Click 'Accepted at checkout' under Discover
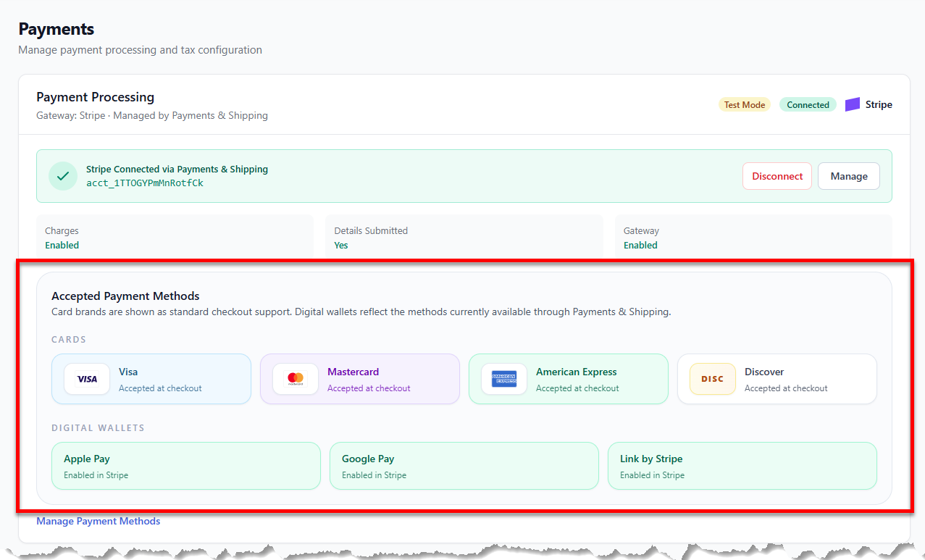 coord(786,388)
